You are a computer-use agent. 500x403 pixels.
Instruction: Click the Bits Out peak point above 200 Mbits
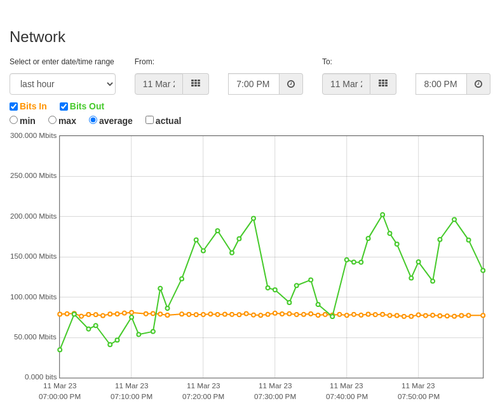click(x=383, y=215)
